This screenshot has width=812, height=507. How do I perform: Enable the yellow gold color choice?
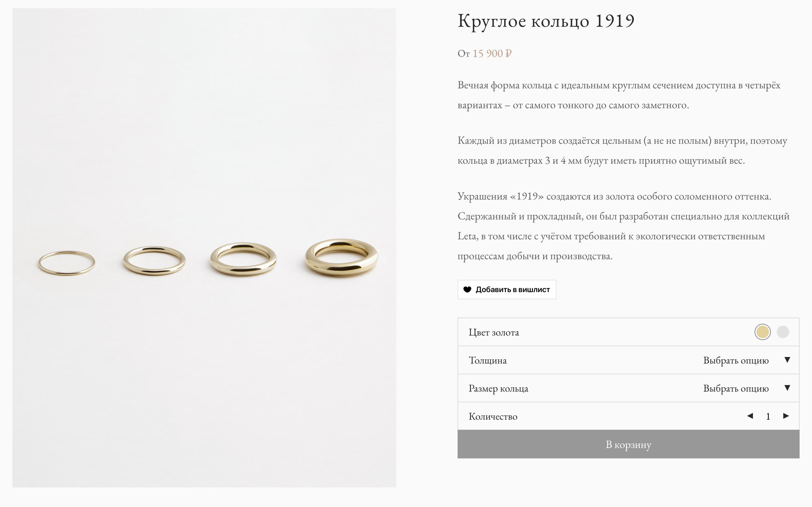click(762, 332)
